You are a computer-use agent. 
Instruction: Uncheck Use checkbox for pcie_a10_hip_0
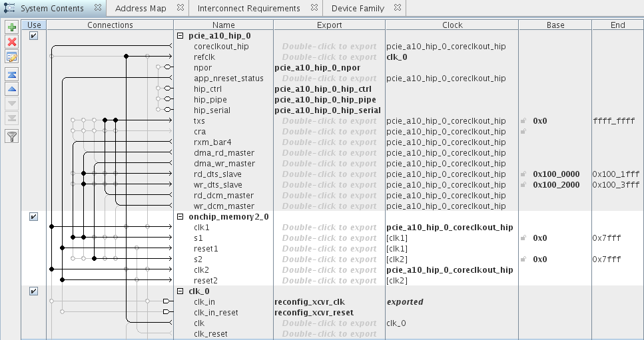(x=34, y=36)
